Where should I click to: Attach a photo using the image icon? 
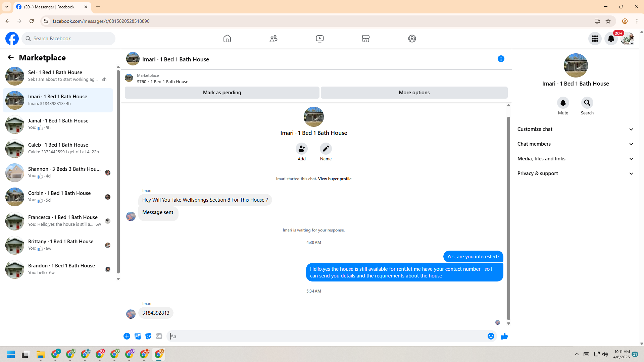click(138, 336)
